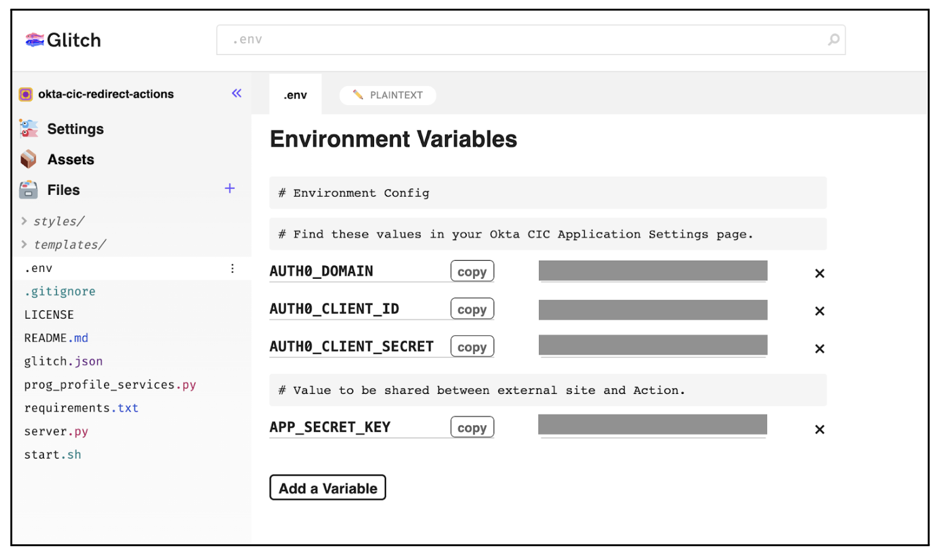Open the okta-cic-redirect-actions project menu
The width and height of the screenshot is (945, 560).
point(105,94)
